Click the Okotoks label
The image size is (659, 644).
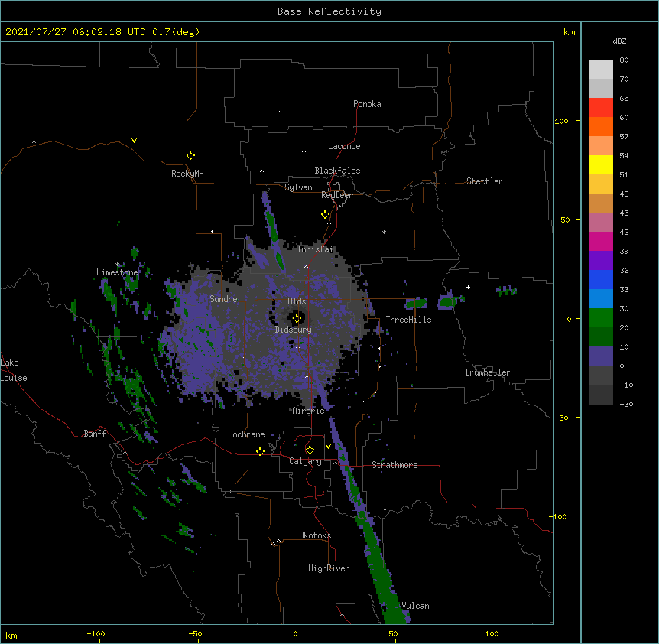point(315,535)
